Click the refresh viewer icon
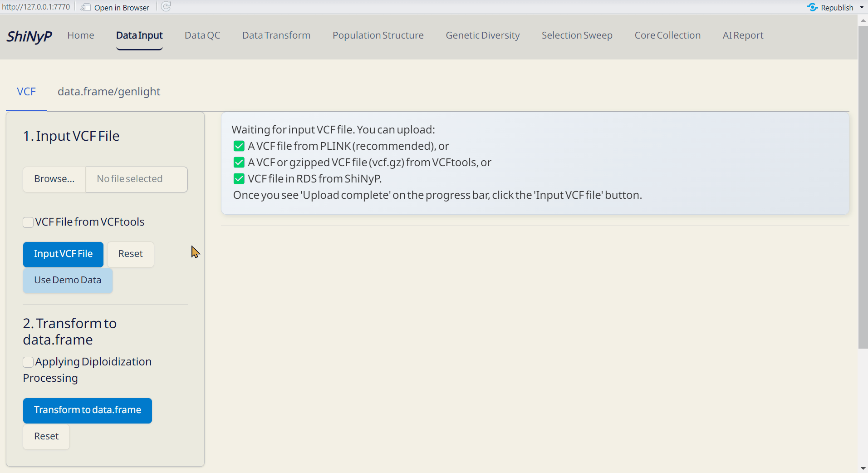Screen dimensions: 868x473 point(166,7)
